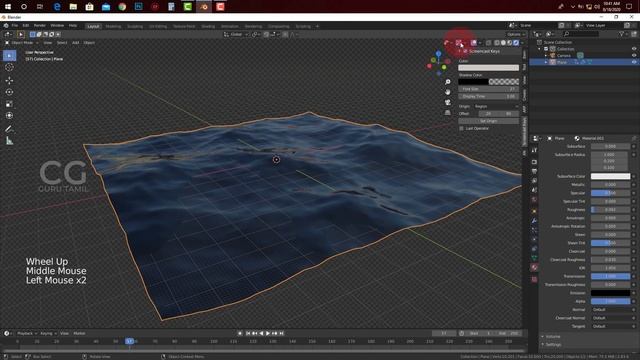Open the viewport Add menu
The image size is (640, 360).
(x=76, y=42)
